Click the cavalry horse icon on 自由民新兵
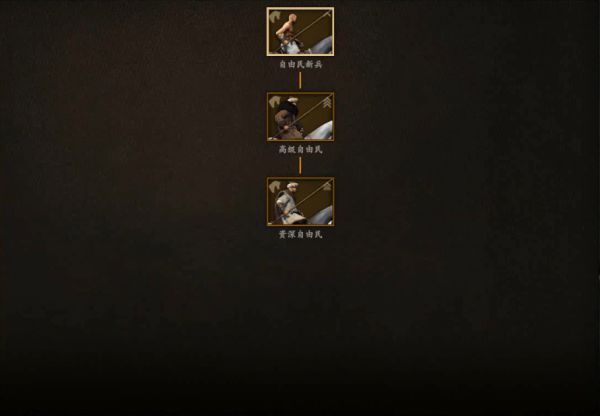 (x=275, y=17)
